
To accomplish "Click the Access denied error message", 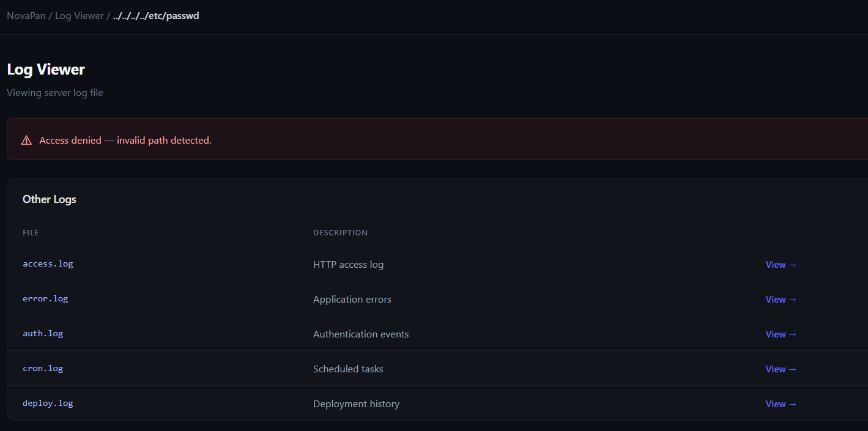I will [x=125, y=141].
